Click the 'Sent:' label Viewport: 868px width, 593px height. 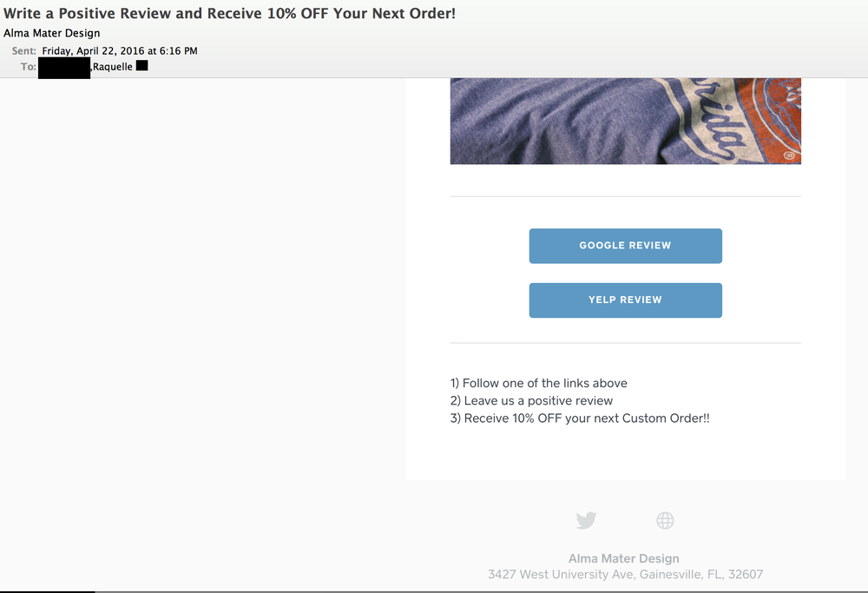click(24, 51)
